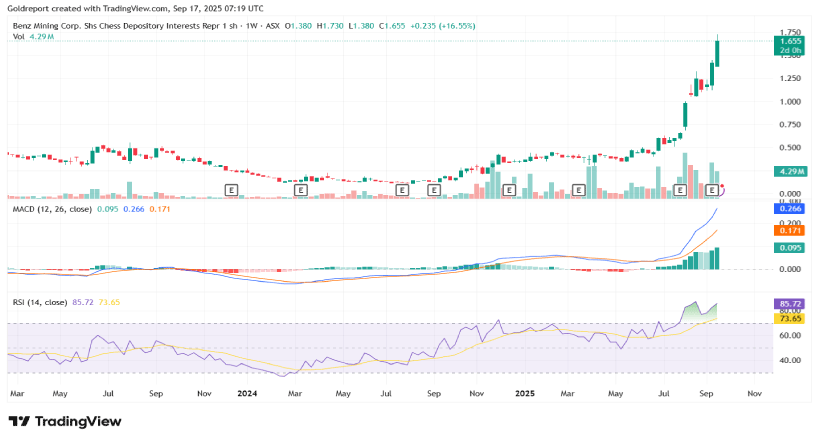Click the yellow 73.65 RSI average label

(x=790, y=317)
